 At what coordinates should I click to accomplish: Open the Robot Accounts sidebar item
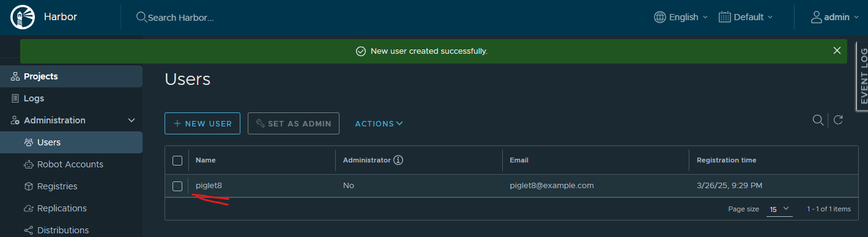(x=71, y=164)
